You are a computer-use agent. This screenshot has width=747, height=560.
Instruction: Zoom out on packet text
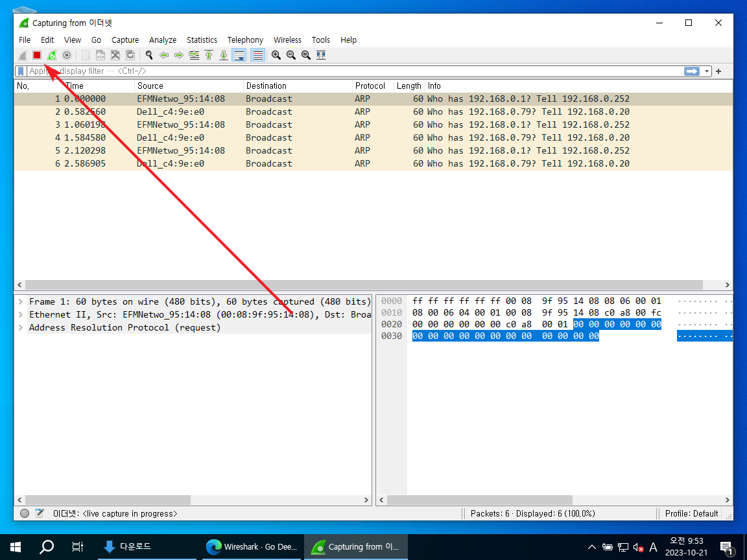pos(291,55)
